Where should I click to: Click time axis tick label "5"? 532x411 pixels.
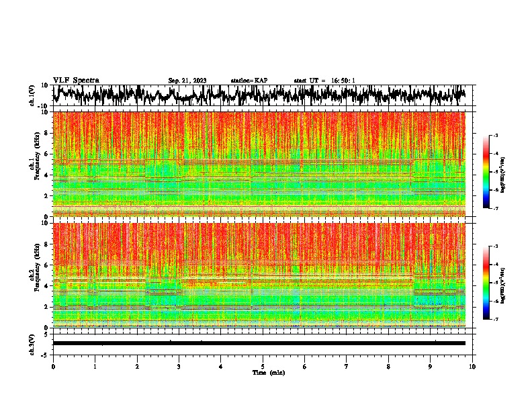point(263,366)
